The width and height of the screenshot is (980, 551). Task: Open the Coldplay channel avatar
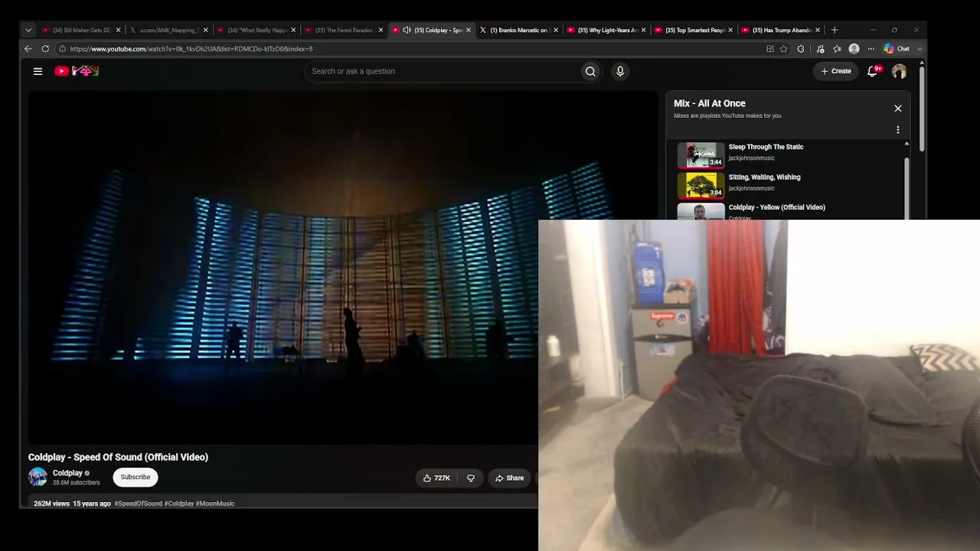[38, 477]
